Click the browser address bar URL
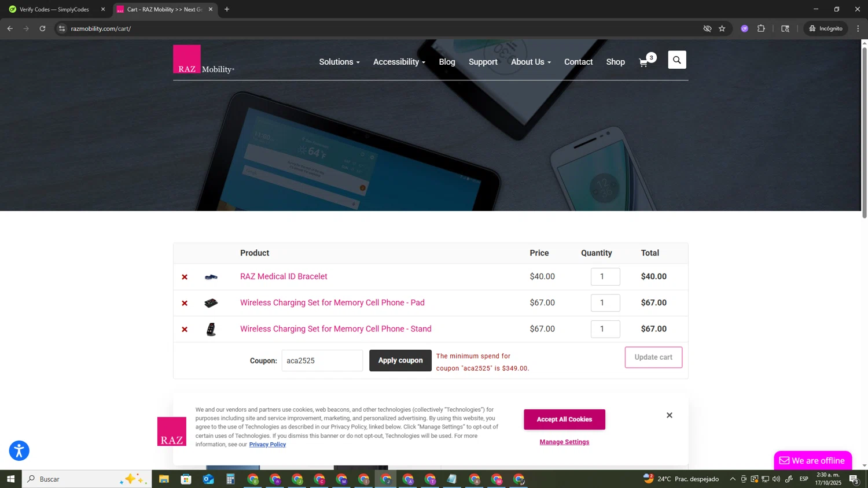 (x=101, y=28)
